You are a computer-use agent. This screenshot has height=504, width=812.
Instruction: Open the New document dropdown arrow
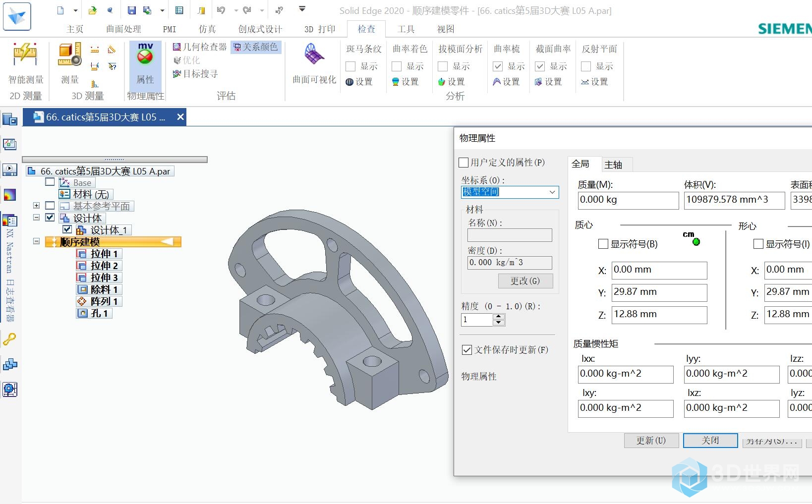[x=75, y=10]
